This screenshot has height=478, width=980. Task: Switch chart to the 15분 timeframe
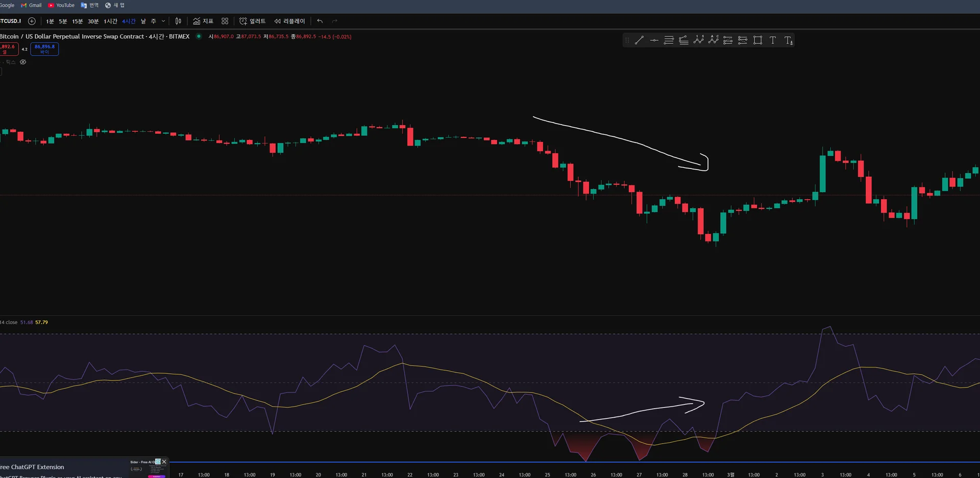pos(77,21)
